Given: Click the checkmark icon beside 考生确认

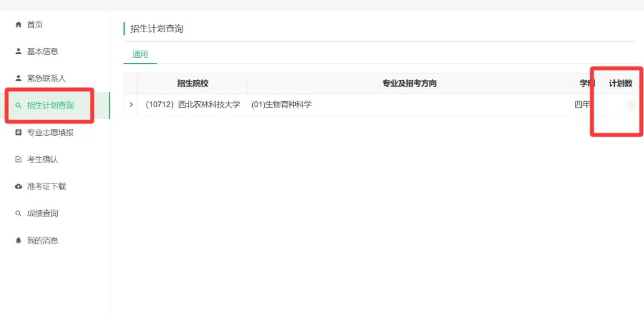Looking at the screenshot, I should [x=18, y=160].
